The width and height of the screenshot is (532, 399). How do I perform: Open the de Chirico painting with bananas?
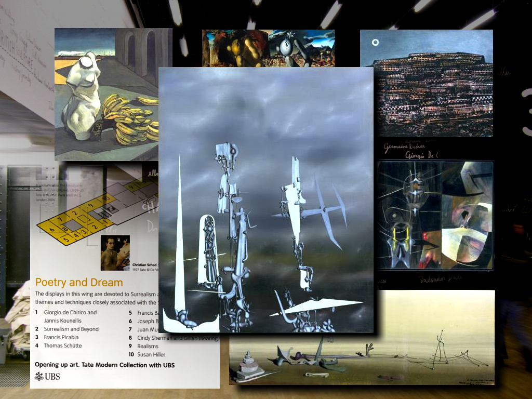click(107, 95)
